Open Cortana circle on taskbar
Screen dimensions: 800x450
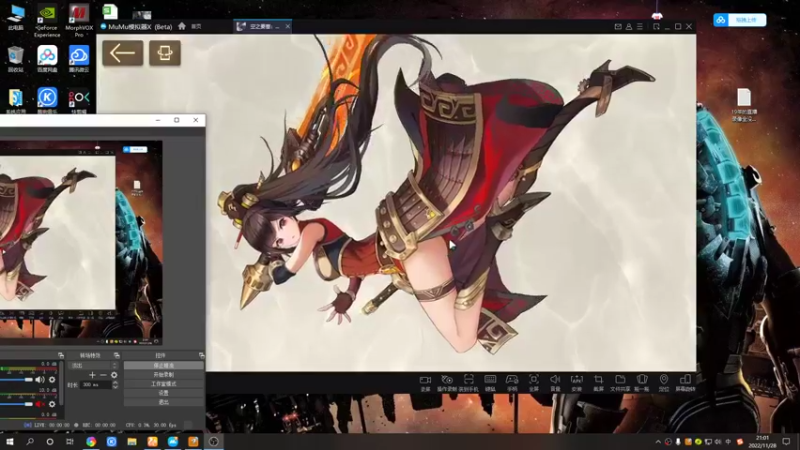pyautogui.click(x=49, y=441)
